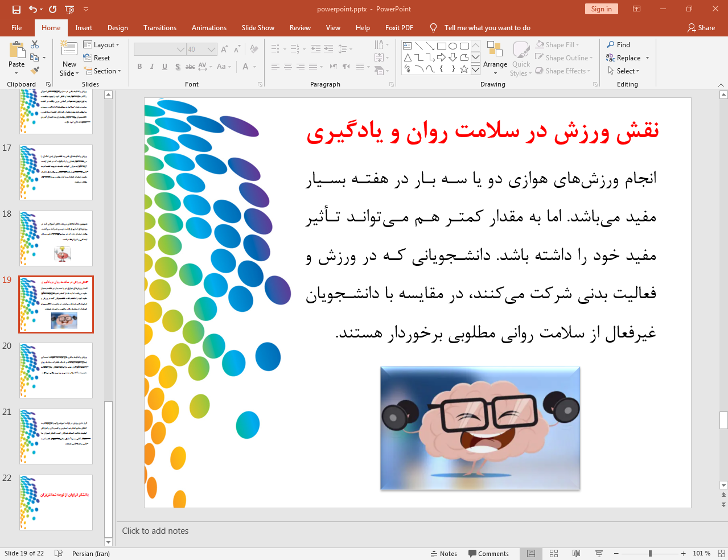Click the Share button
Image resolution: width=728 pixels, height=560 pixels.
click(701, 28)
